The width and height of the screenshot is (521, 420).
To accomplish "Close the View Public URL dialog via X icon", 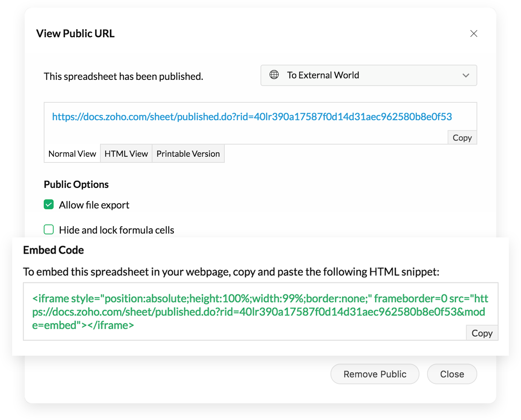I will [473, 33].
